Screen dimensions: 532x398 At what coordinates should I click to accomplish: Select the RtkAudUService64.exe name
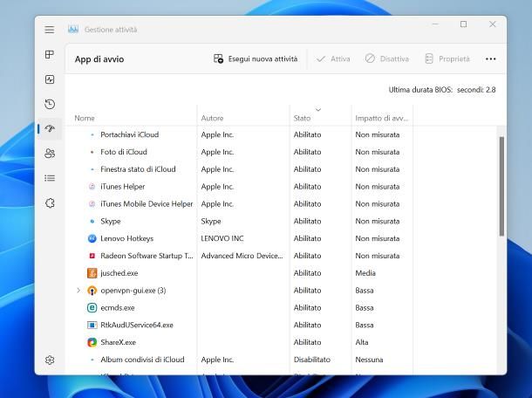pyautogui.click(x=137, y=325)
